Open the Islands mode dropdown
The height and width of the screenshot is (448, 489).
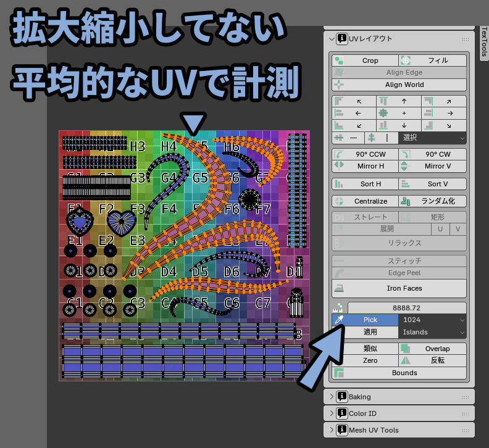[433, 332]
